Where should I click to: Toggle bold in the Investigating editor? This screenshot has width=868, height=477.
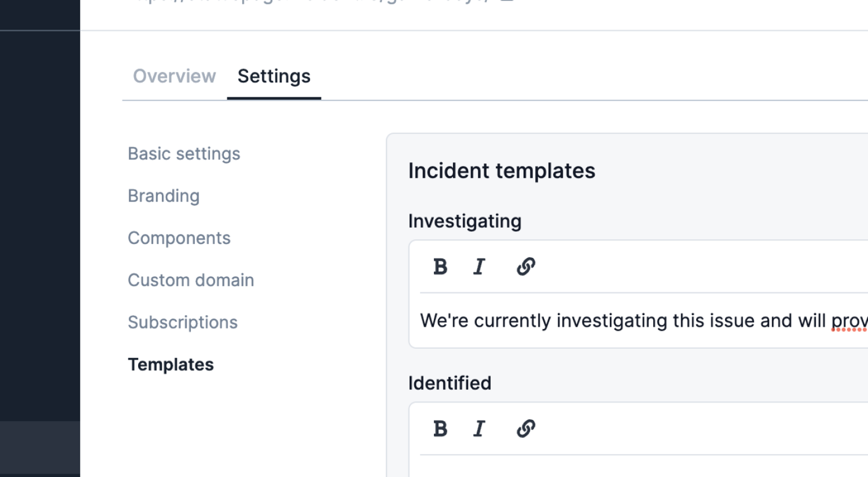(440, 266)
